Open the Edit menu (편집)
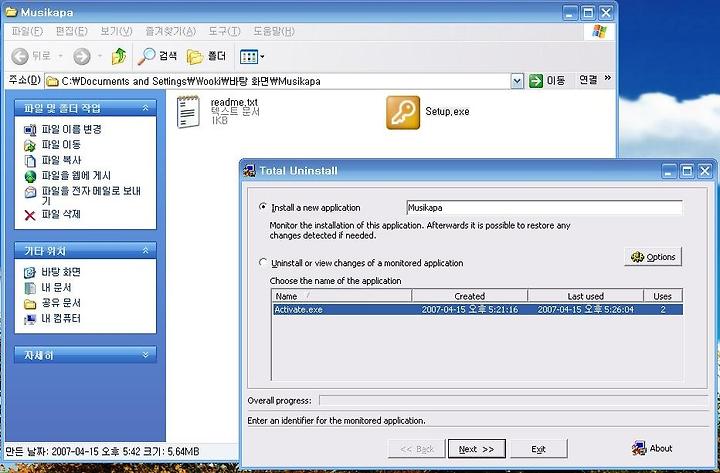The image size is (720, 473). tap(71, 31)
